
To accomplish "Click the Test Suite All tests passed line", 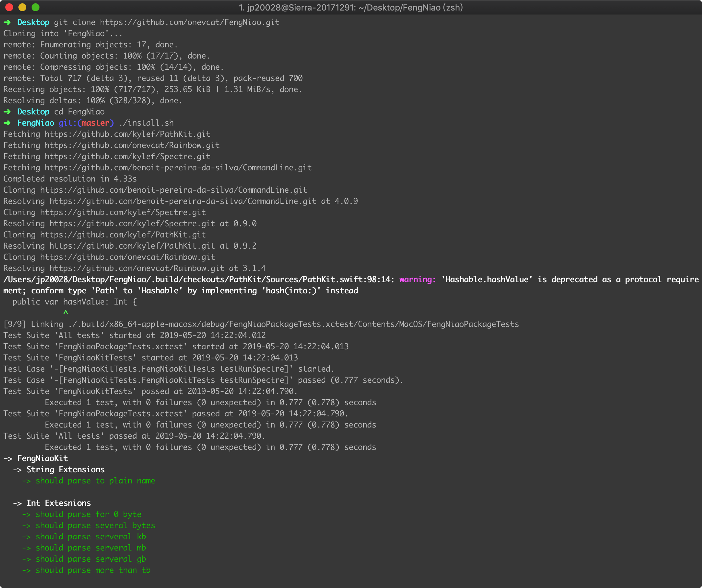I will click(x=134, y=436).
